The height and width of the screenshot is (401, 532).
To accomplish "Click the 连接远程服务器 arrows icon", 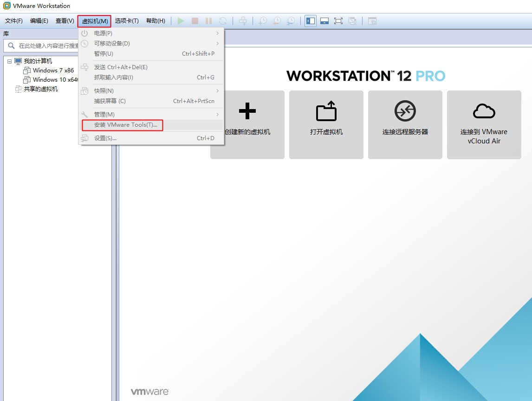I will [405, 111].
